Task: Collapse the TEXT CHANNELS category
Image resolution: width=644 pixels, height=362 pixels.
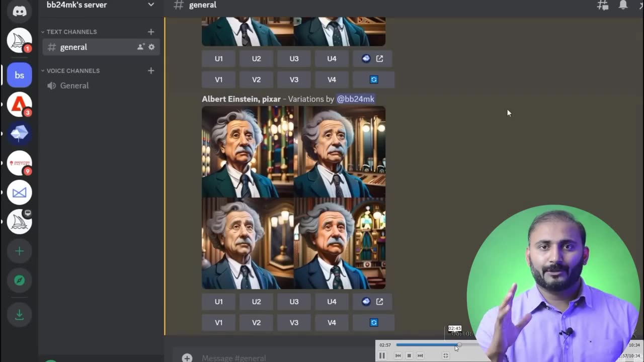Action: (x=69, y=32)
